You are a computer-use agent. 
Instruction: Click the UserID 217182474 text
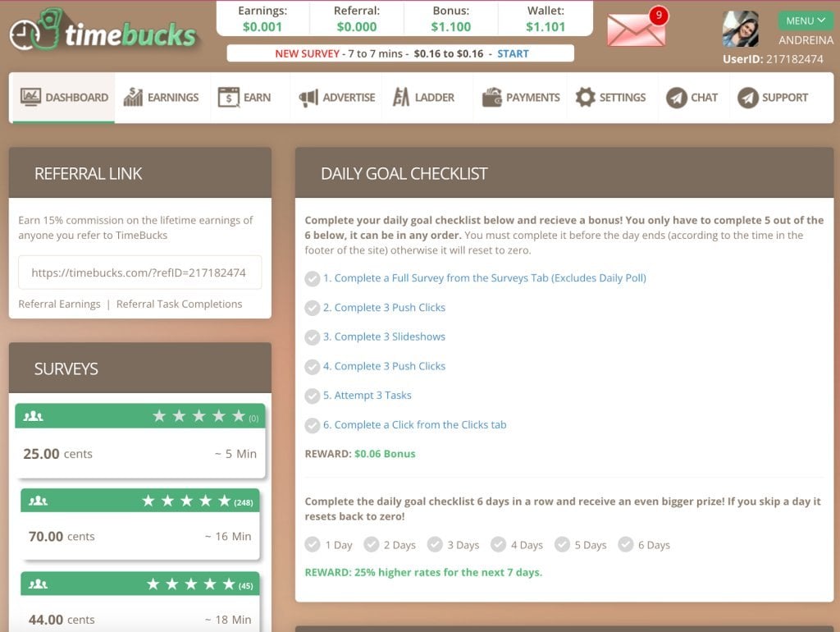773,59
